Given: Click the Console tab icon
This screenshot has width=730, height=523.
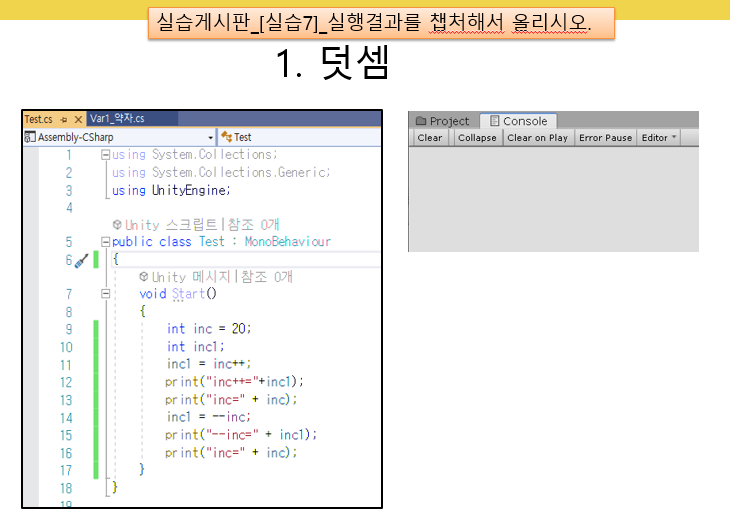Looking at the screenshot, I should [x=494, y=121].
